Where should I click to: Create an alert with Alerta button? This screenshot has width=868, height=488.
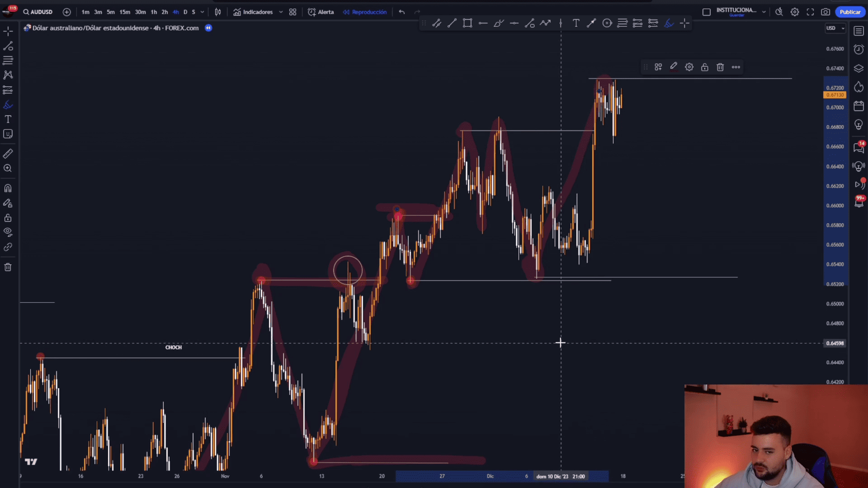pos(321,12)
